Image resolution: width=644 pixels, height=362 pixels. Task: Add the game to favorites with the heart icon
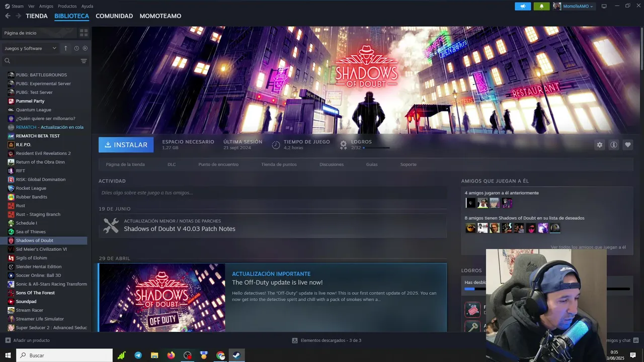point(628,145)
